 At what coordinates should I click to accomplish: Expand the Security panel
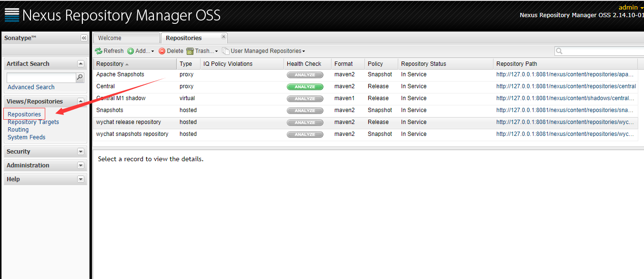click(x=80, y=152)
